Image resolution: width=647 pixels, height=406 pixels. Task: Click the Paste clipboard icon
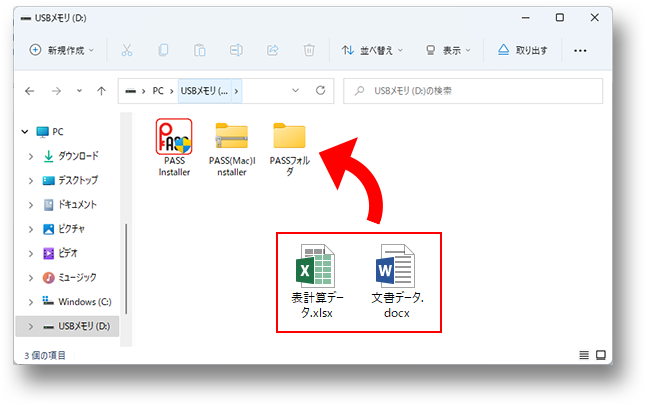[200, 50]
